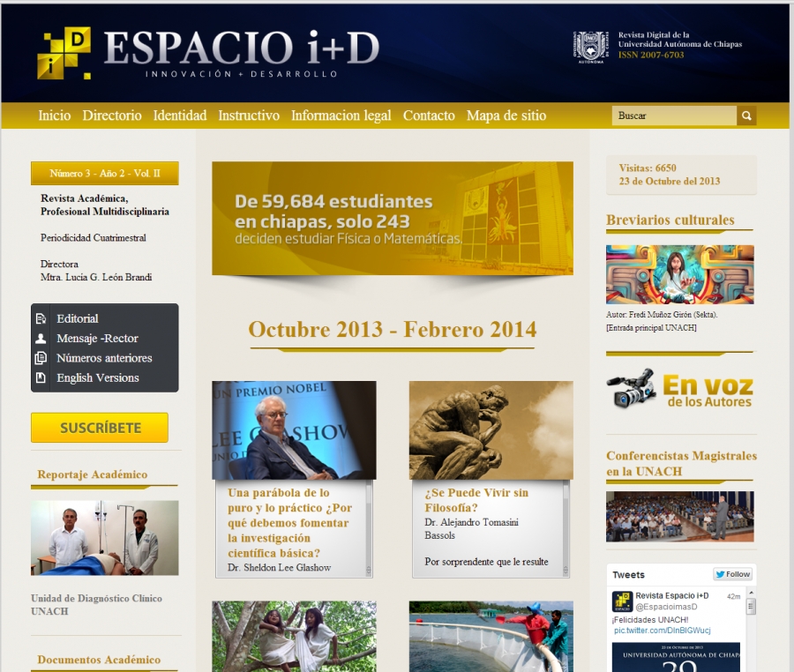Click the Editorial document icon

click(x=41, y=318)
